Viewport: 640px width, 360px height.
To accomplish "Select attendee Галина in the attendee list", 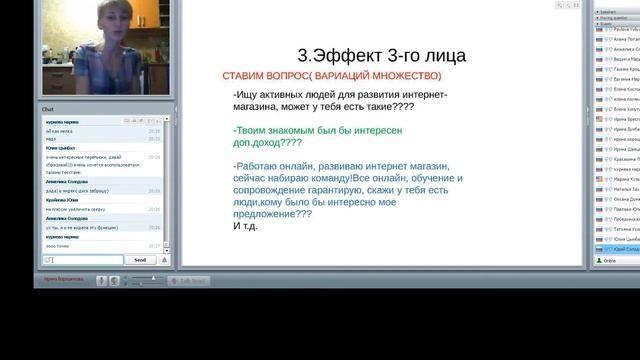I will click(618, 69).
